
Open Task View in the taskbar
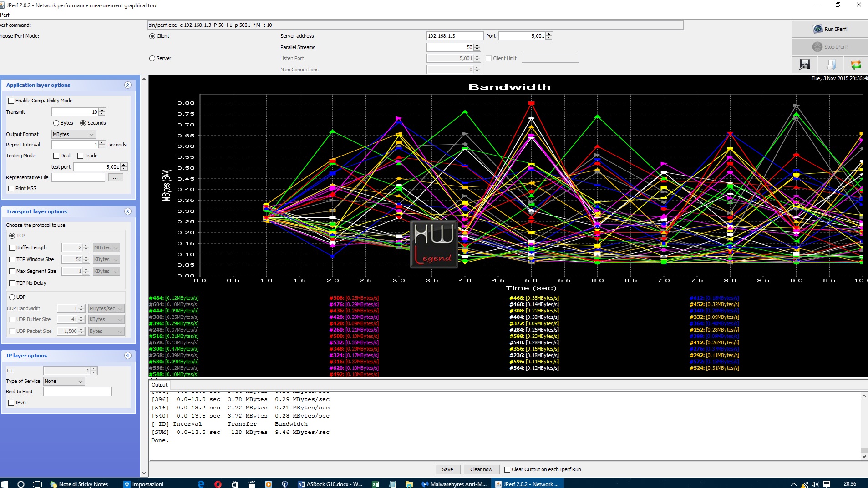point(37,484)
